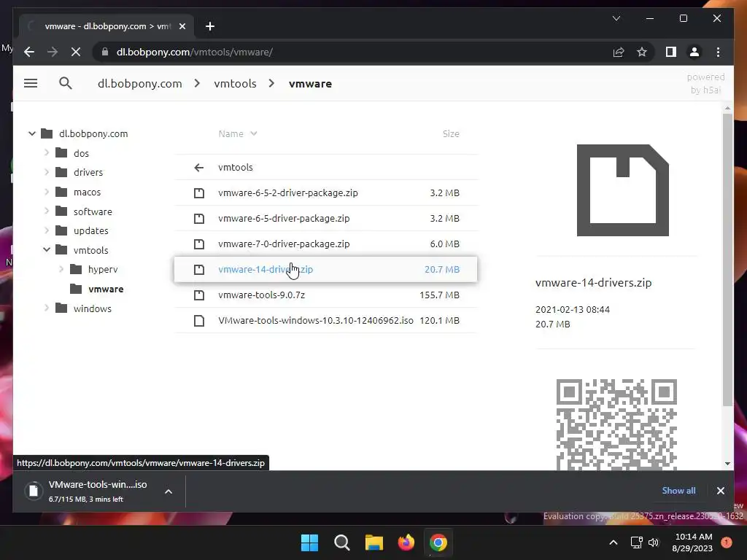Open Windows taskbar search
Image resolution: width=747 pixels, height=560 pixels.
coord(341,542)
